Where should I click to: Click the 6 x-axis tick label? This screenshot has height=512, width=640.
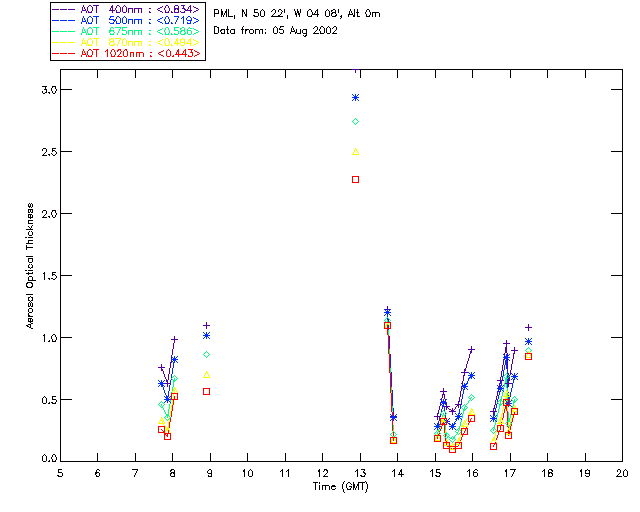[98, 473]
